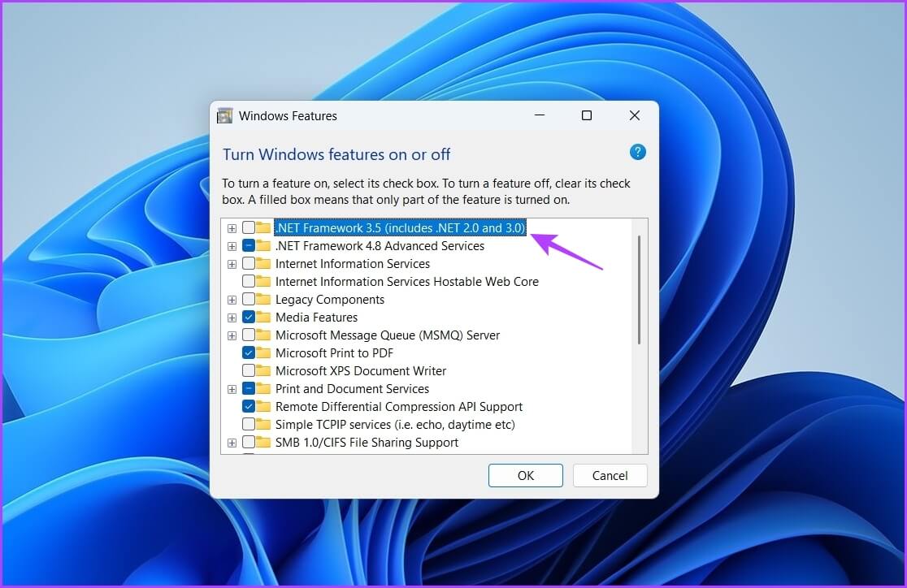This screenshot has width=907, height=588.
Task: Maximize the Windows Features dialog
Action: click(x=587, y=115)
